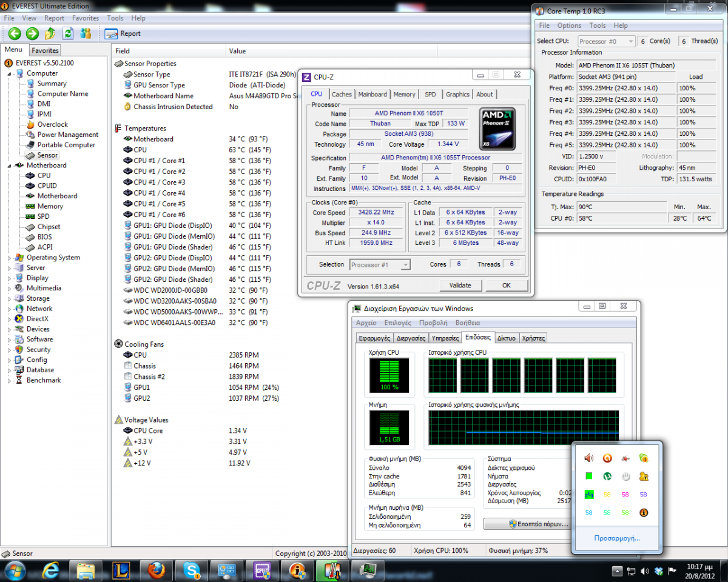The image size is (728, 582).
Task: Refresh the EVEREST sensor readings
Action: [x=68, y=33]
